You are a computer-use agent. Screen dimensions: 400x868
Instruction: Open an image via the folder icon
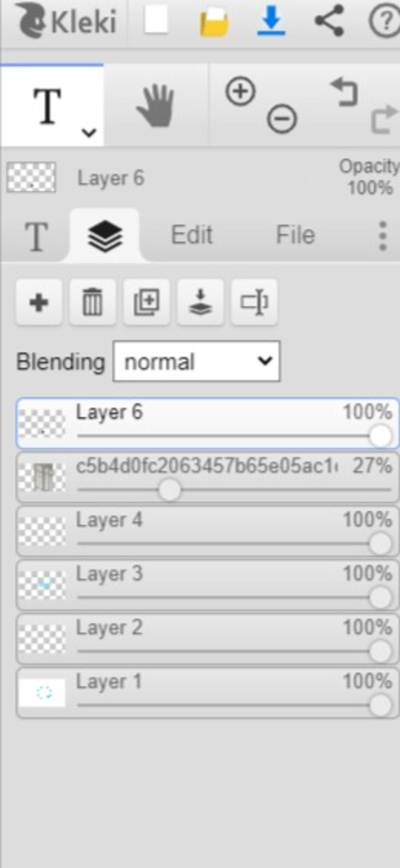click(x=214, y=22)
